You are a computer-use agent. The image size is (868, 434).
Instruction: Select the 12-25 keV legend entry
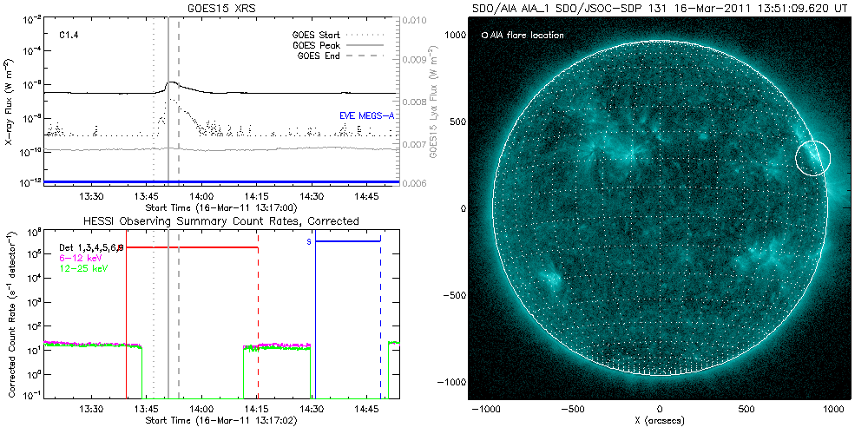pyautogui.click(x=80, y=268)
